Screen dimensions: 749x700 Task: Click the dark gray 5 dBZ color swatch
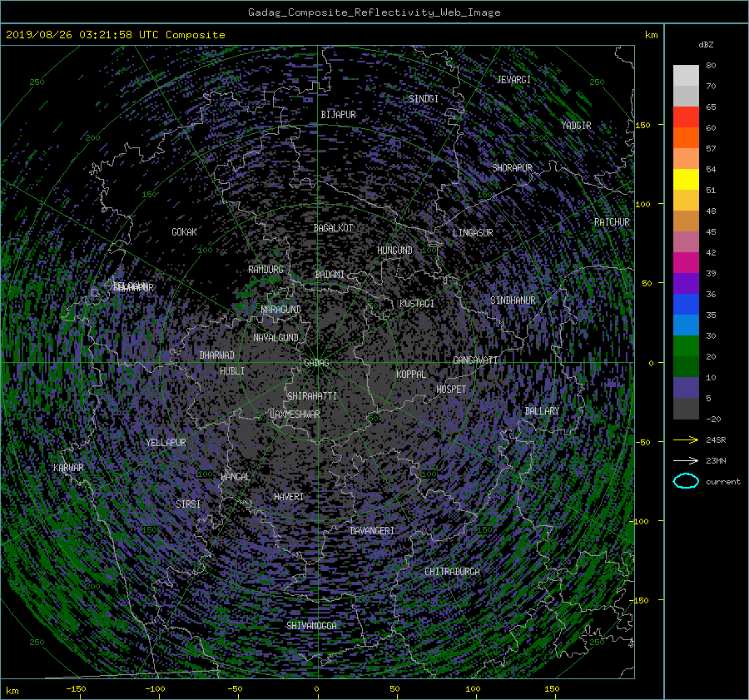coord(686,408)
